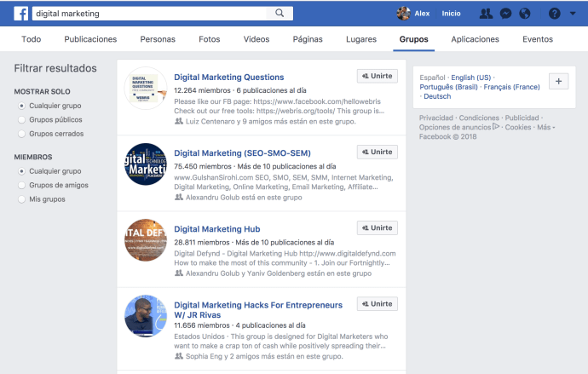Open the Digital Marketing (SEO-SMO-SEM) link
Image resolution: width=588 pixels, height=374 pixels.
(242, 152)
